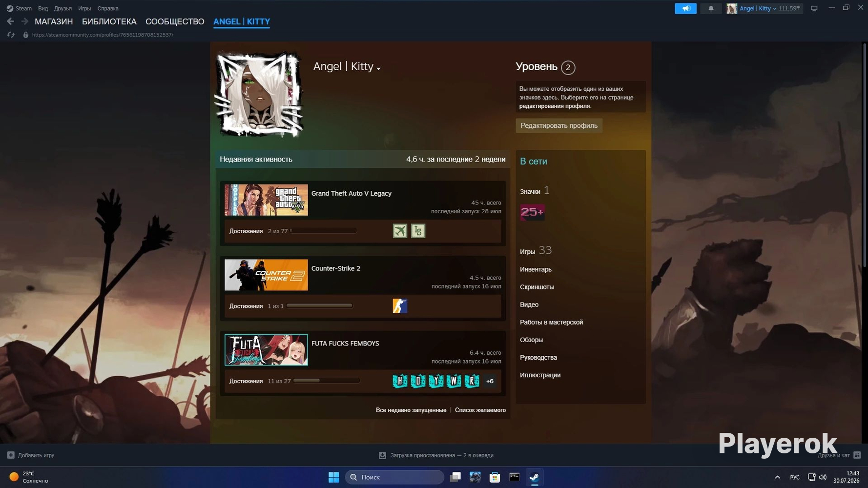This screenshot has width=868, height=488.
Task: View the W letter achievement icon
Action: [454, 381]
